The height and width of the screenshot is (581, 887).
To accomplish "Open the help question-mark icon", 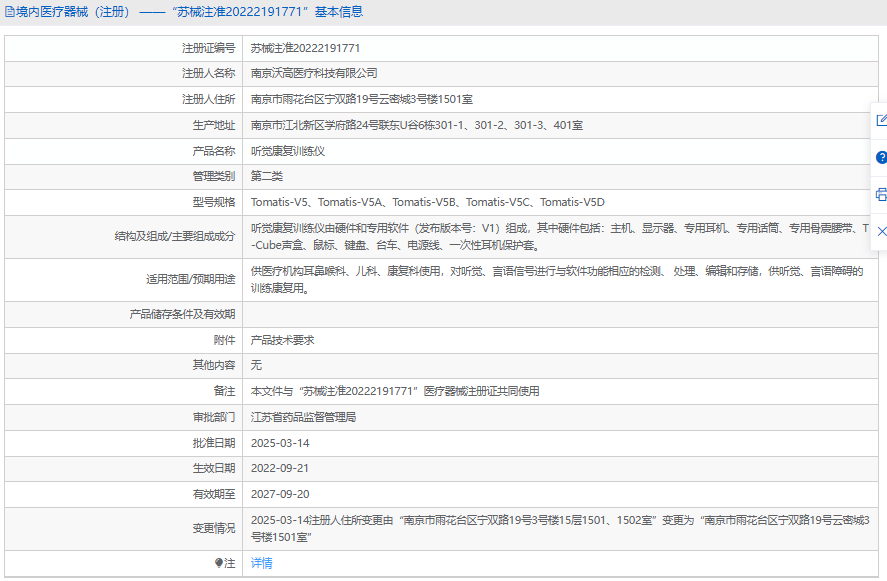I will [881, 157].
